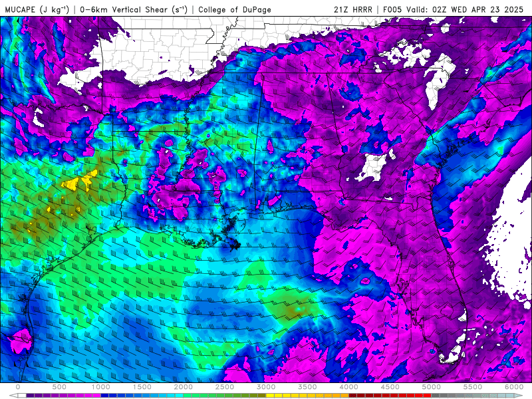The width and height of the screenshot is (532, 399).
Task: Click the 1500 label on the color scale
Action: tap(142, 387)
